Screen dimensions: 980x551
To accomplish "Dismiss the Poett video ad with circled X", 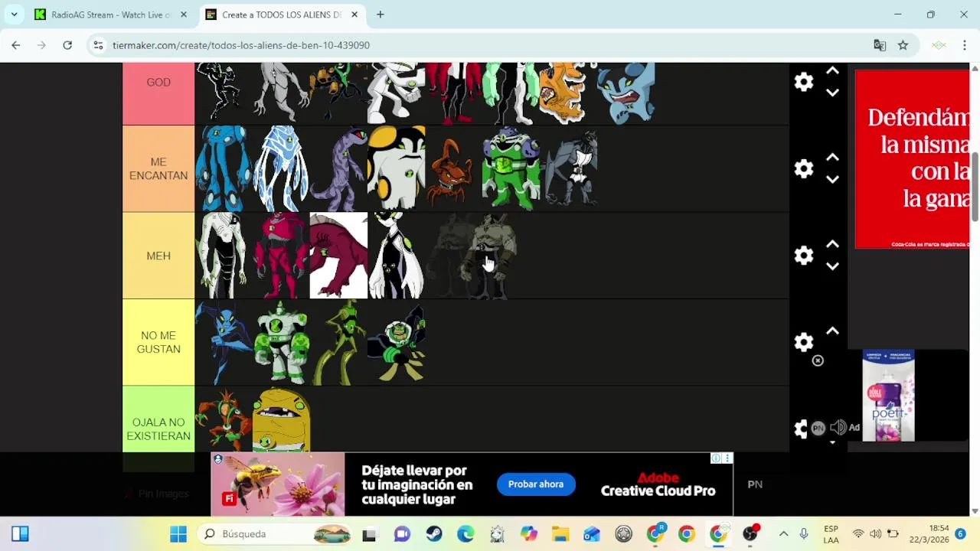I will pos(818,360).
